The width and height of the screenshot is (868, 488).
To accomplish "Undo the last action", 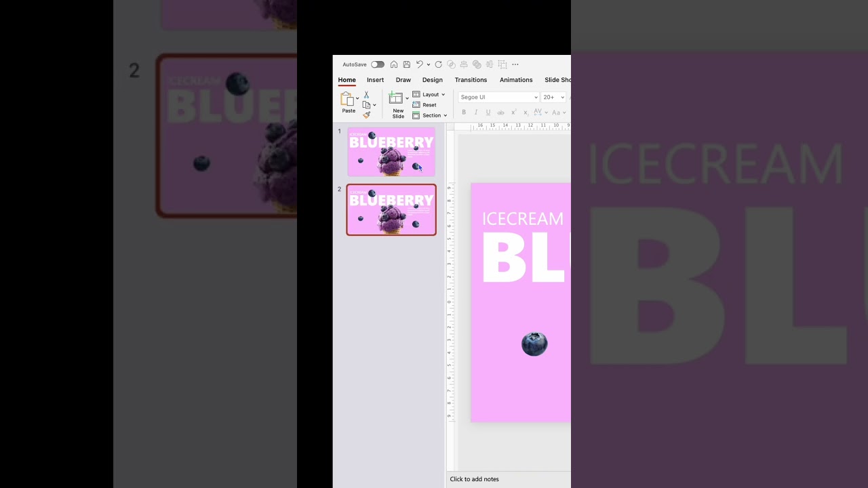I will pos(420,64).
